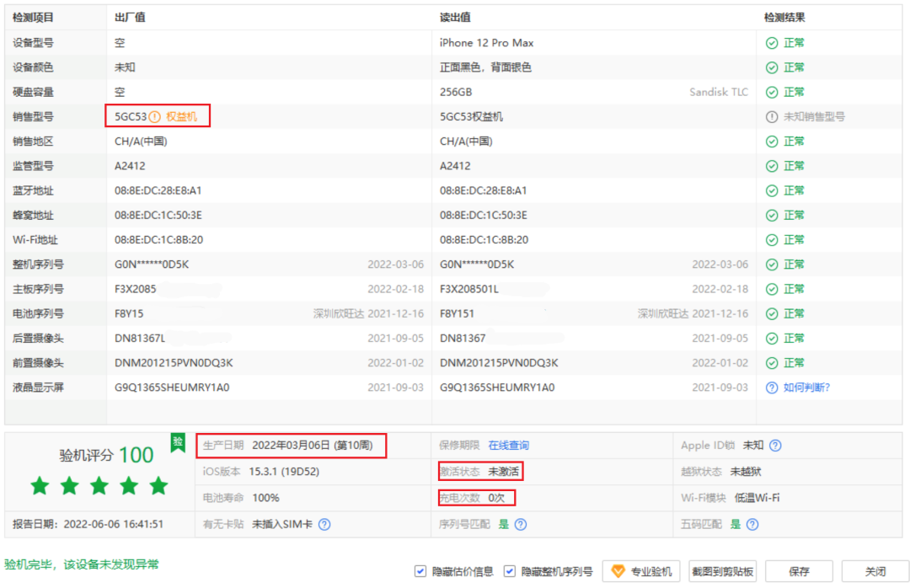The image size is (910, 588).
Task: Click the green check icon for 主板序列号
Action: tap(771, 289)
